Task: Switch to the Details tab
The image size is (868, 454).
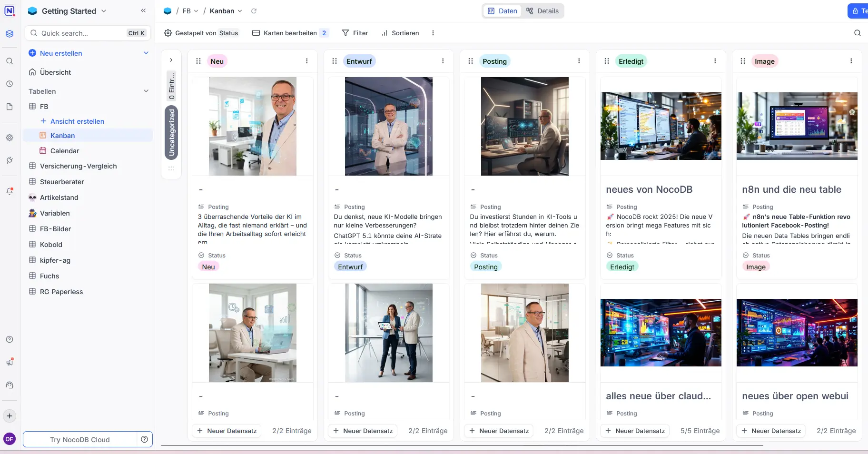Action: (x=542, y=11)
